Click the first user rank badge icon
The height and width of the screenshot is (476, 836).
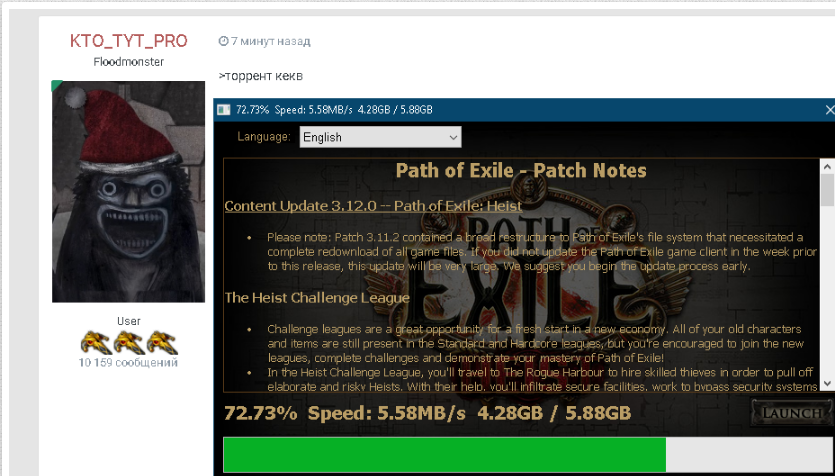(96, 342)
